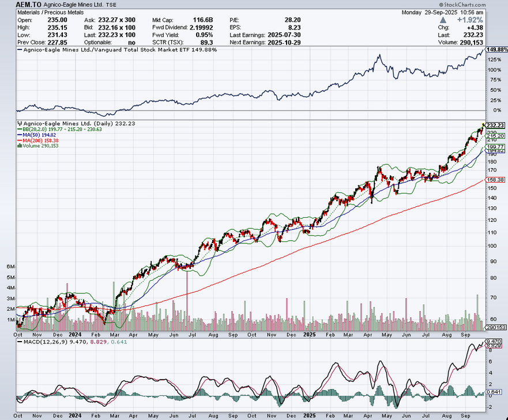Click the gray up-triangle change indicator
Image resolution: width=508 pixels, height=420 pixels.
click(443, 20)
